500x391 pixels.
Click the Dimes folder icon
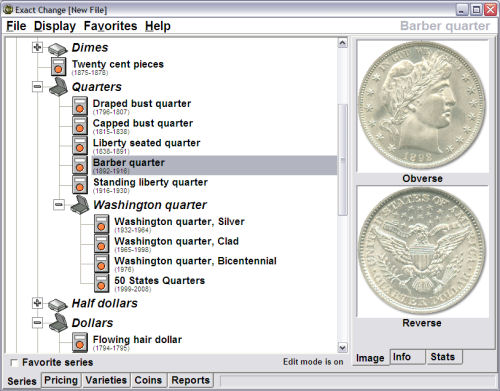pos(58,49)
